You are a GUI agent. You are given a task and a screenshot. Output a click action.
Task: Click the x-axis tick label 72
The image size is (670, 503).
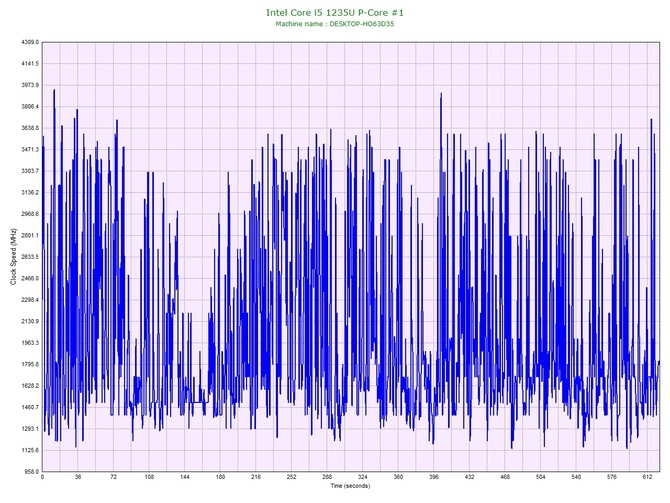[113, 477]
